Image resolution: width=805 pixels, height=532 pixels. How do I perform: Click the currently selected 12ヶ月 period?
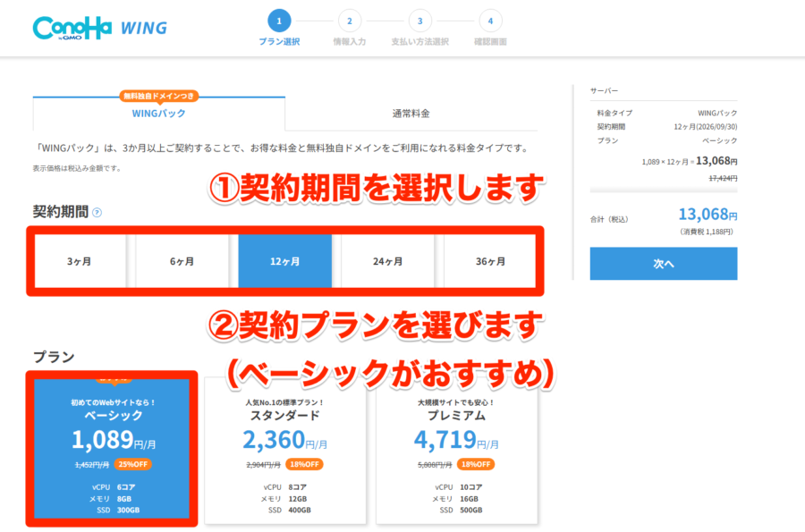click(284, 260)
